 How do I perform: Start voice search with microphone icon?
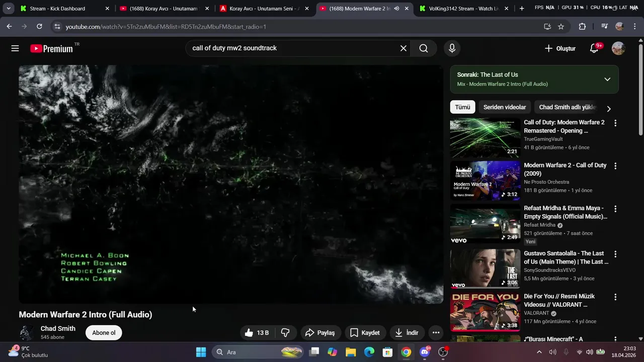[x=452, y=48]
